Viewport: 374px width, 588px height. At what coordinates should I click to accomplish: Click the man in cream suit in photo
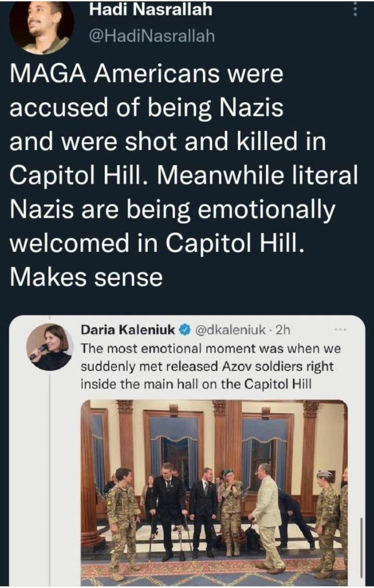pos(267,519)
